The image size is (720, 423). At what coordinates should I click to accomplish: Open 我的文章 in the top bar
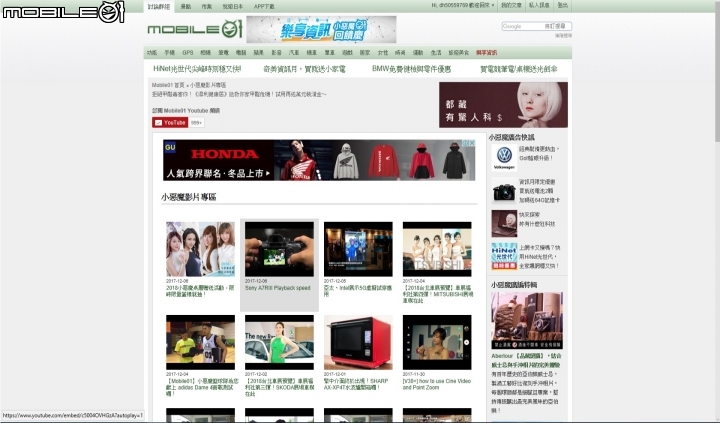coord(511,6)
